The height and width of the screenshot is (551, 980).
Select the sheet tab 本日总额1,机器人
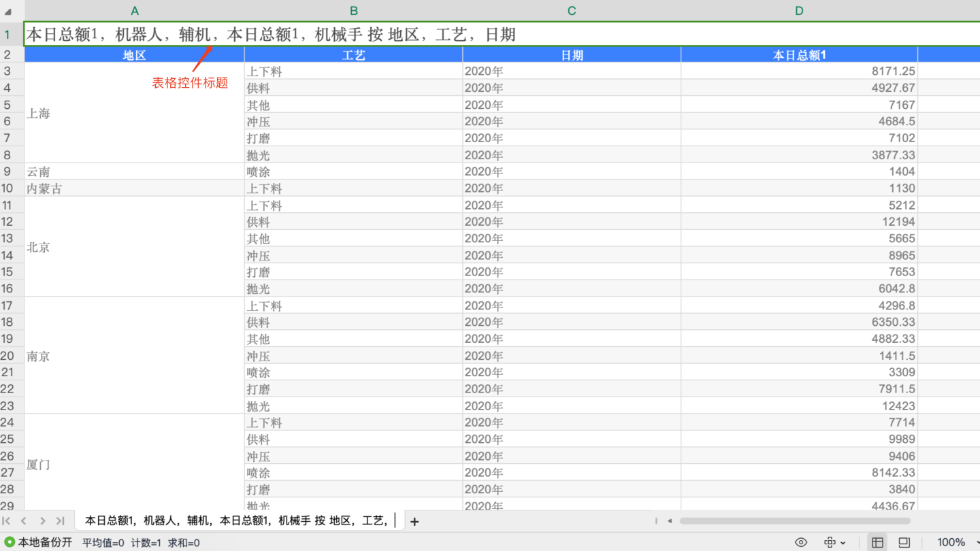[x=236, y=521]
